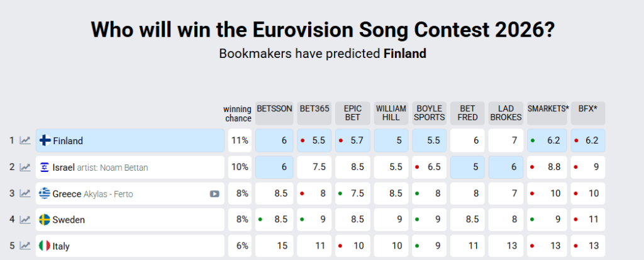Click the Israel flag icon
The width and height of the screenshot is (644, 260).
click(x=45, y=167)
